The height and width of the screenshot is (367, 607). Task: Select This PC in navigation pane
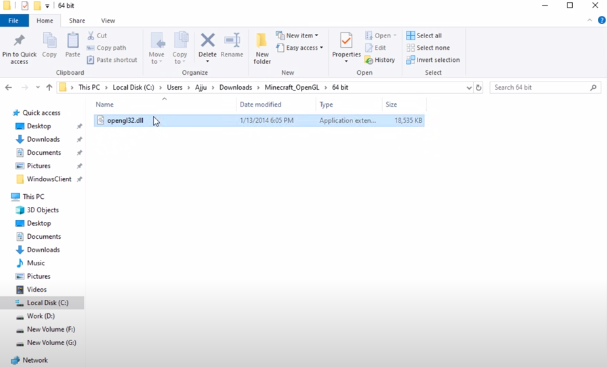click(33, 197)
